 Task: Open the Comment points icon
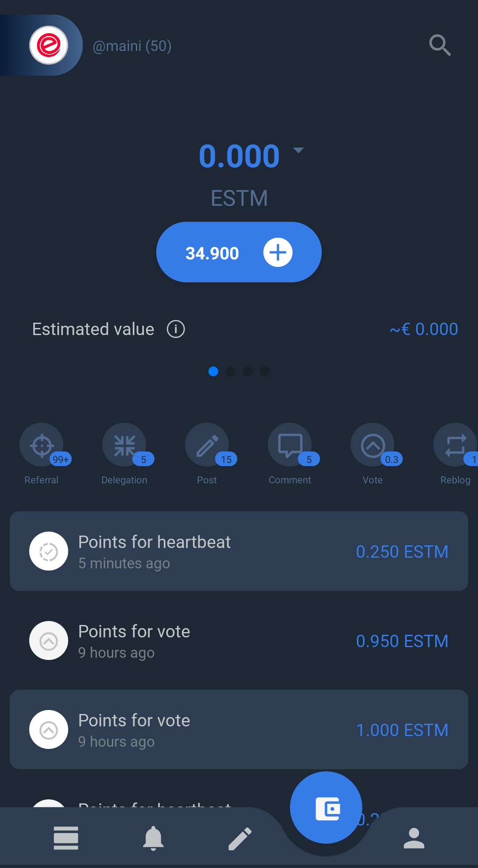click(290, 445)
